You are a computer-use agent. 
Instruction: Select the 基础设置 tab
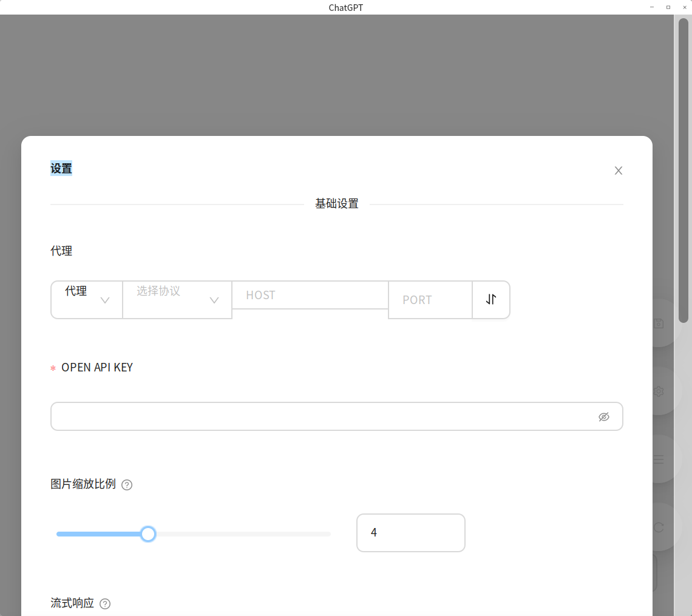pos(336,204)
